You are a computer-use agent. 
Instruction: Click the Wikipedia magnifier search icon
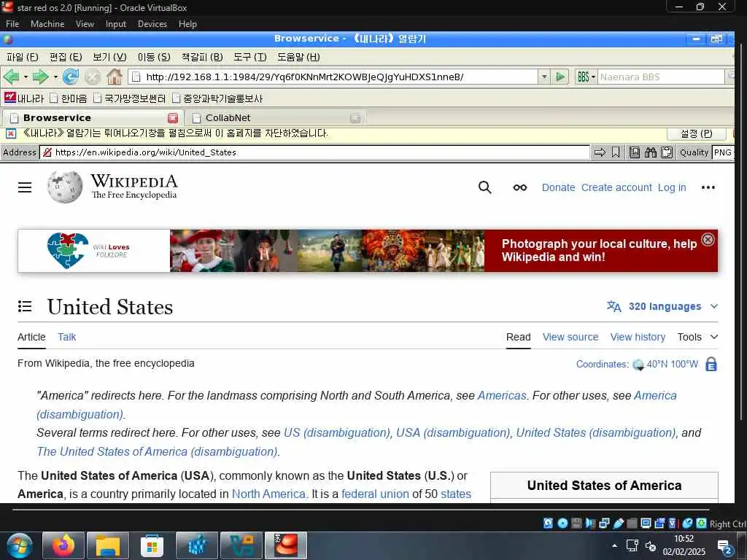(x=484, y=187)
